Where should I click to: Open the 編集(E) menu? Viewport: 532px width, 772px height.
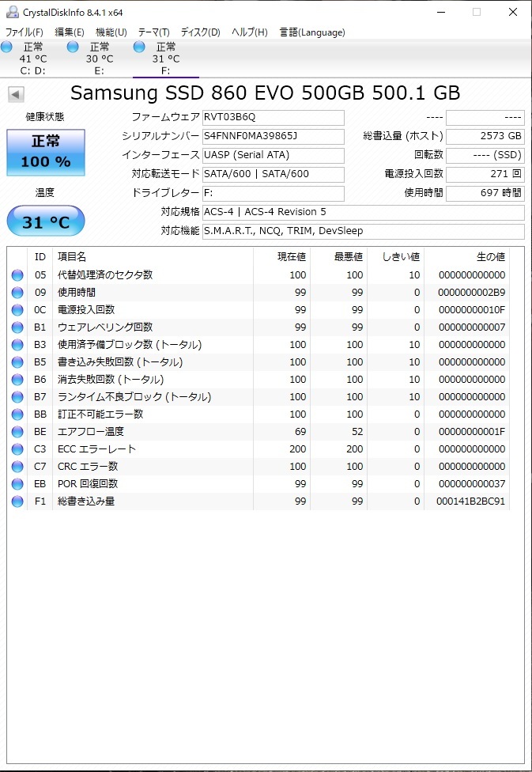coord(70,32)
